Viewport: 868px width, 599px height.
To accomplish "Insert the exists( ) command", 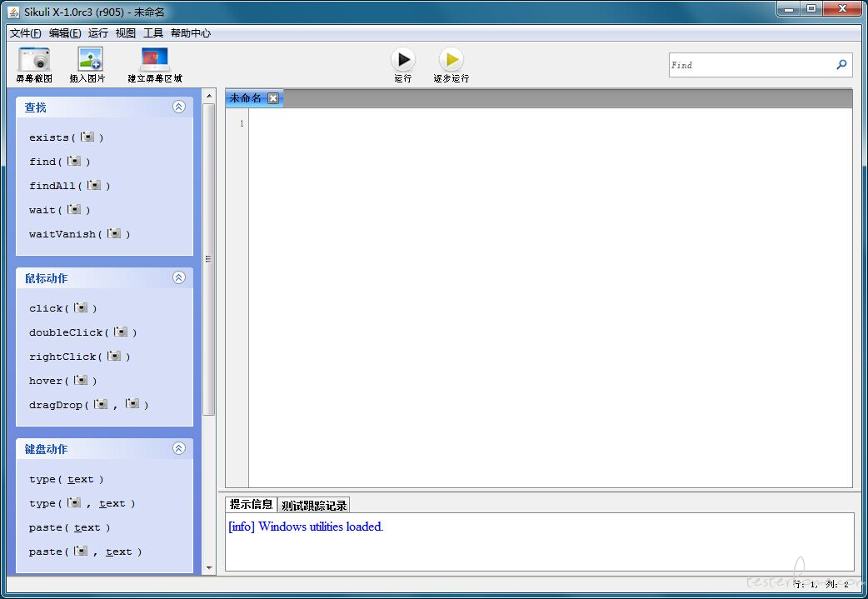I will [x=66, y=137].
